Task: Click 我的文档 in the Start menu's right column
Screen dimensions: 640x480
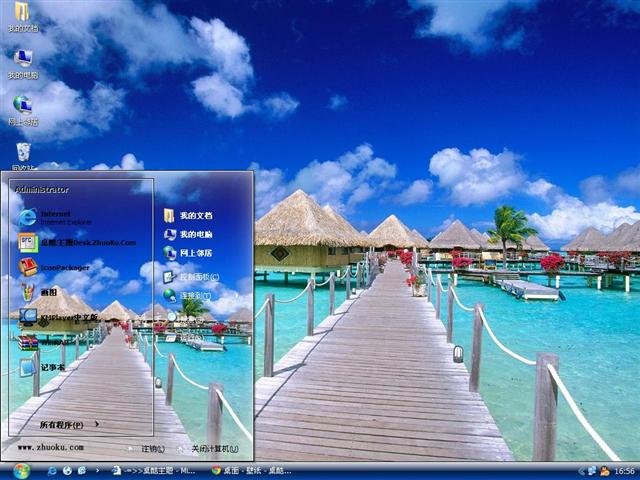Action: click(188, 215)
